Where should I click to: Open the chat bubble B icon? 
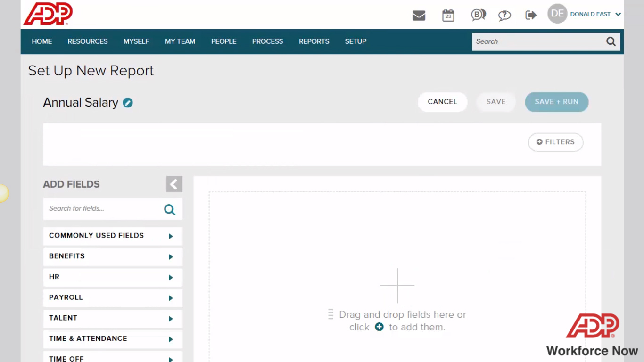coord(478,16)
